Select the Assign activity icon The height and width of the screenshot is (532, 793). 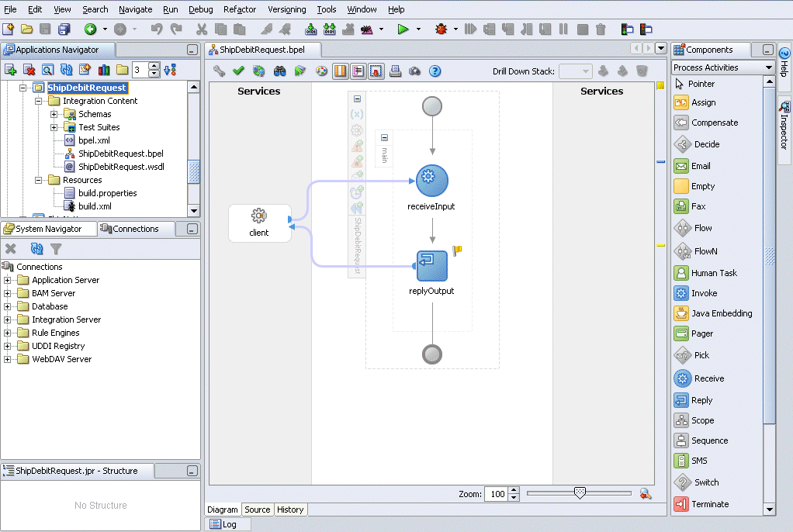[681, 102]
